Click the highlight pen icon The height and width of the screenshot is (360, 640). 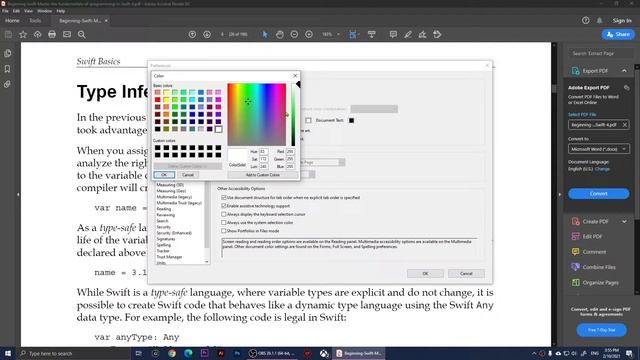tap(408, 35)
